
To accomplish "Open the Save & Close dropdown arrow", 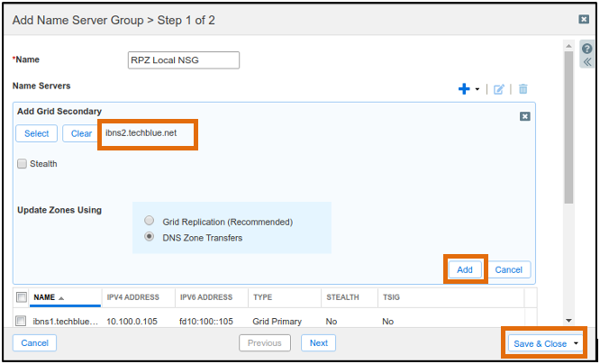I will coord(576,343).
